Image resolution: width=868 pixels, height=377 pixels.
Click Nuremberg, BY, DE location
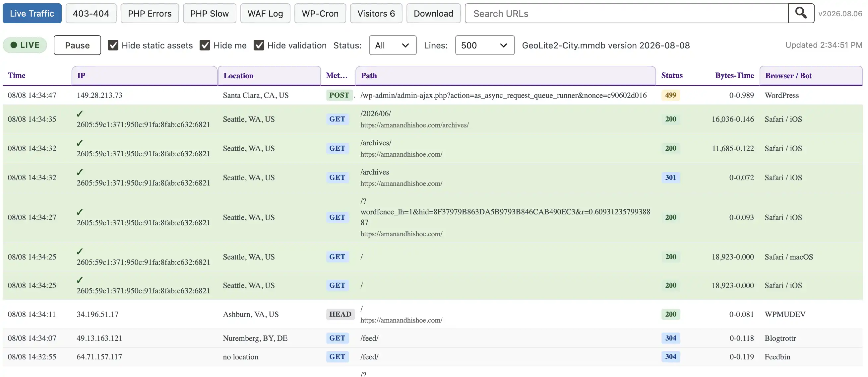pyautogui.click(x=255, y=338)
